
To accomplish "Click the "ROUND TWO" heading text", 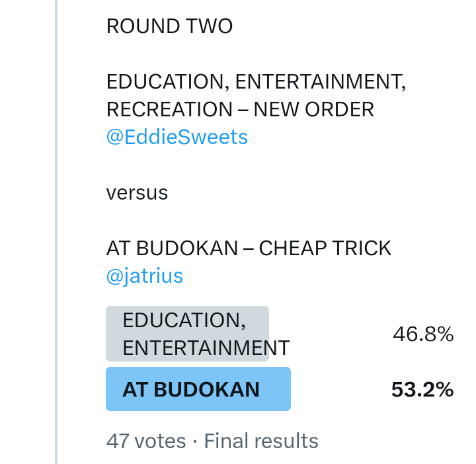I will coord(169,26).
